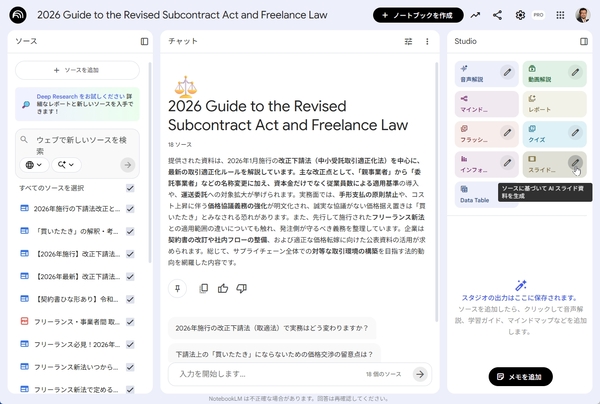Collapse the Studio panel icon

(584, 41)
